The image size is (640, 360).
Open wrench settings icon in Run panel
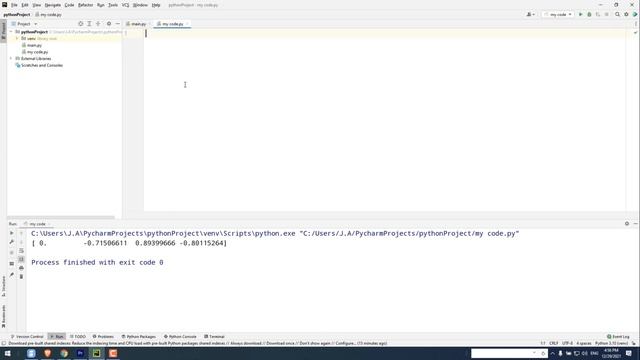[x=11, y=242]
